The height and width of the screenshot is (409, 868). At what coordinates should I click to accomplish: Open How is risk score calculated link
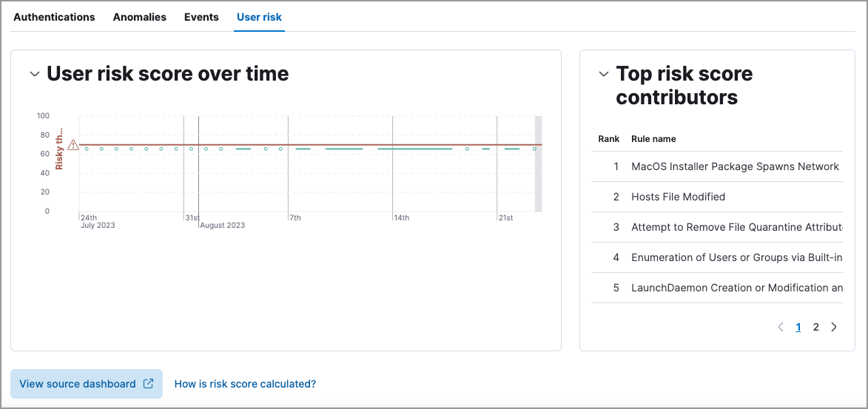pyautogui.click(x=245, y=384)
